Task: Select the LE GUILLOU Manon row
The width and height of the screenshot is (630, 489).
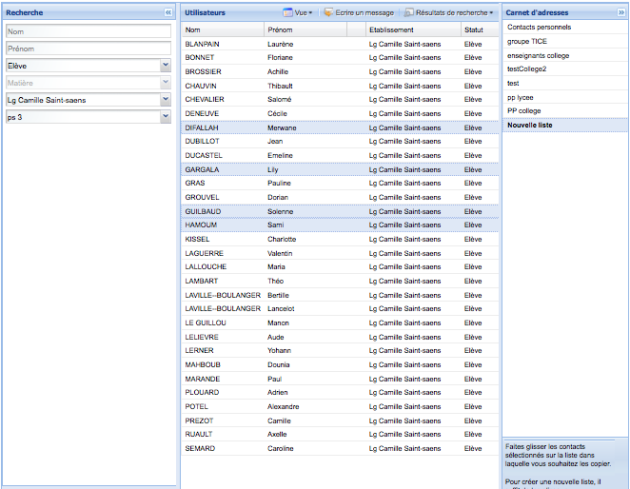Action: tap(340, 323)
